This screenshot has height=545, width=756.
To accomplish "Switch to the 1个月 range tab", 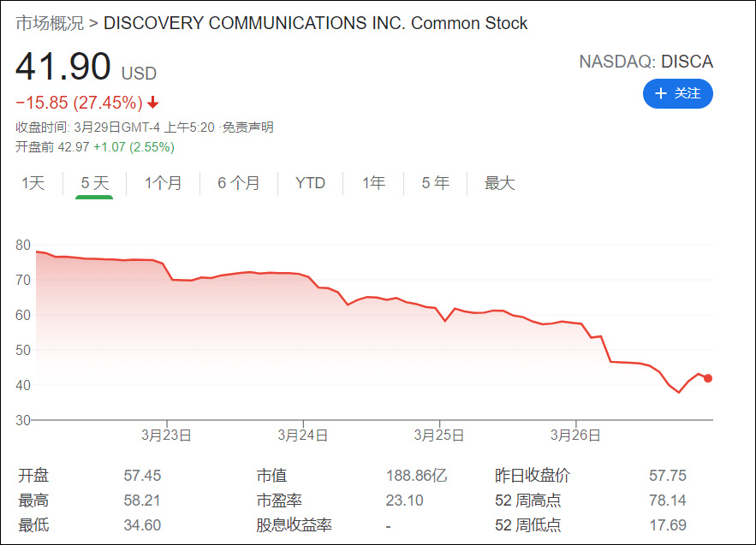I will (163, 183).
